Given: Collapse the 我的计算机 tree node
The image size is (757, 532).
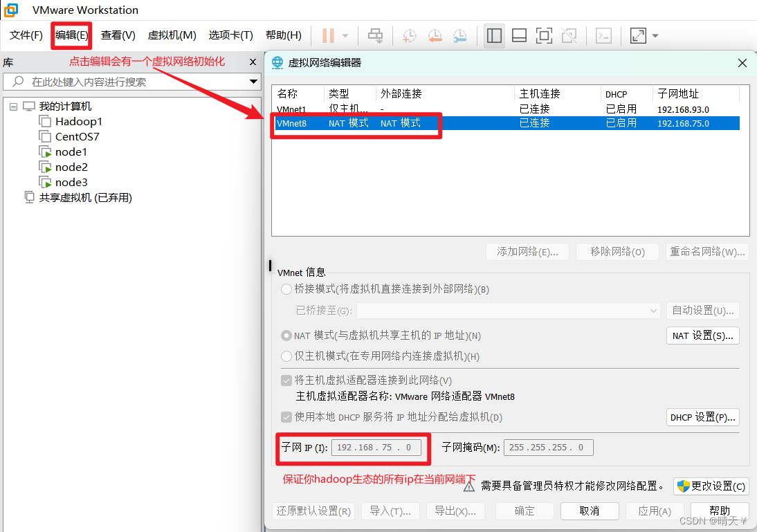Looking at the screenshot, I should click(x=14, y=107).
